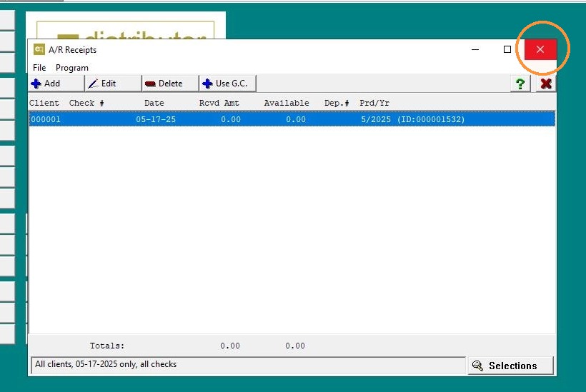Click the Client column header

point(44,103)
